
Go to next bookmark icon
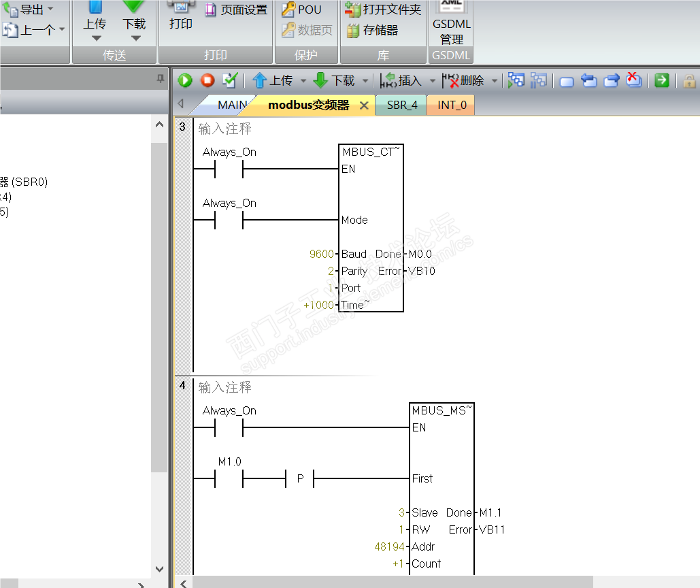point(612,80)
